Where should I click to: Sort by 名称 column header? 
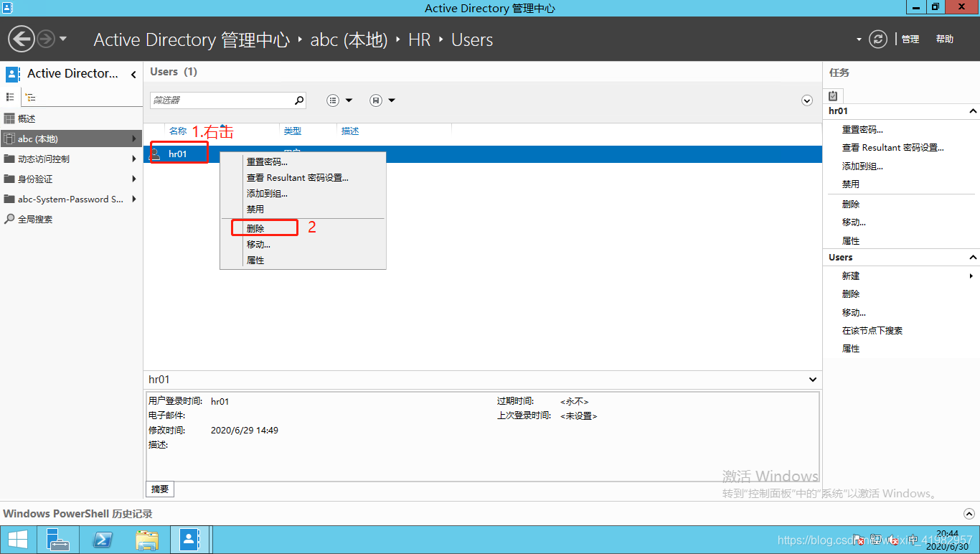pos(177,131)
